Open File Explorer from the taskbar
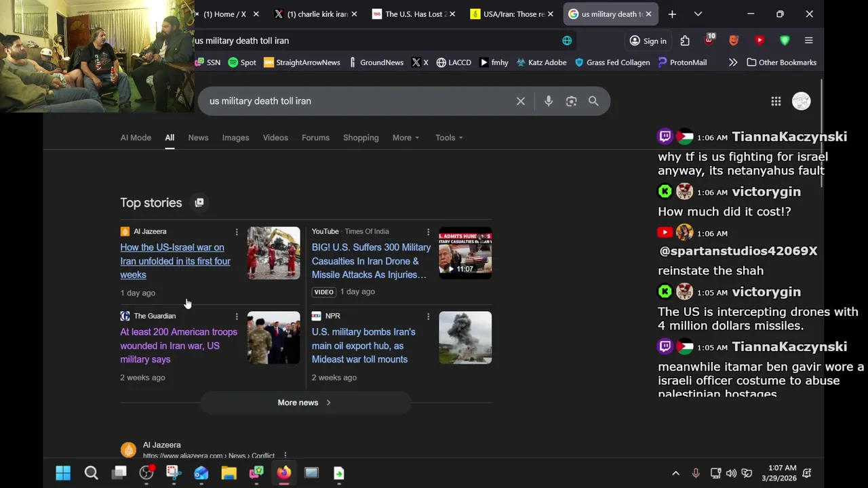The image size is (868, 488). point(229,473)
